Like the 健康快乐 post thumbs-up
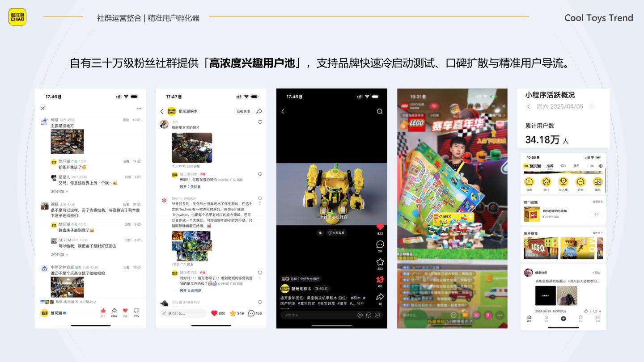The height and width of the screenshot is (362, 644). pyautogui.click(x=586, y=311)
